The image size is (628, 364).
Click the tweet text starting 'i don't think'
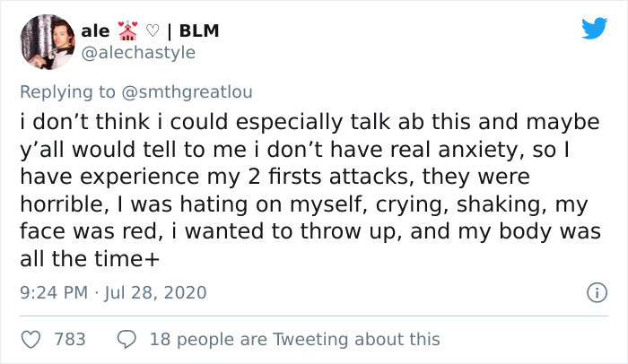pos(310,190)
